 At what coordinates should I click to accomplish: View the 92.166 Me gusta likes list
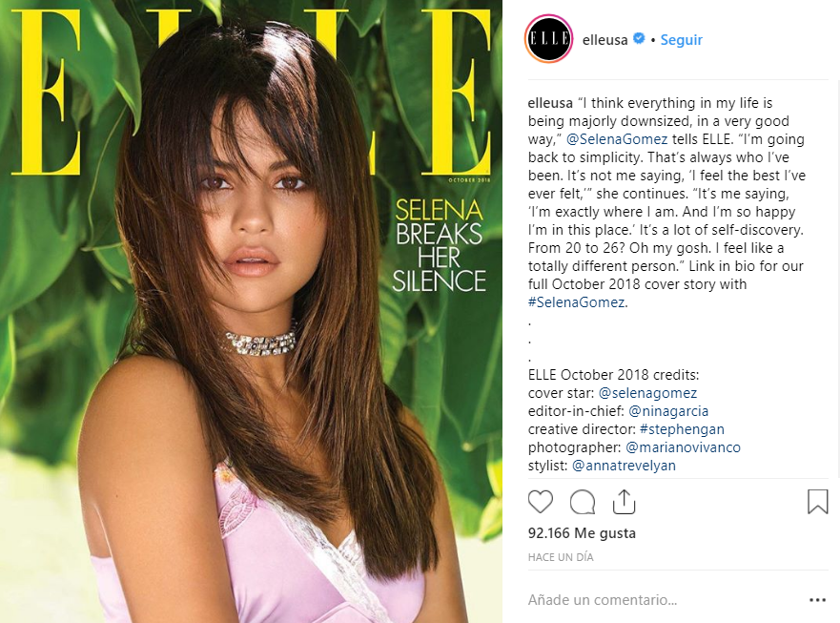582,533
